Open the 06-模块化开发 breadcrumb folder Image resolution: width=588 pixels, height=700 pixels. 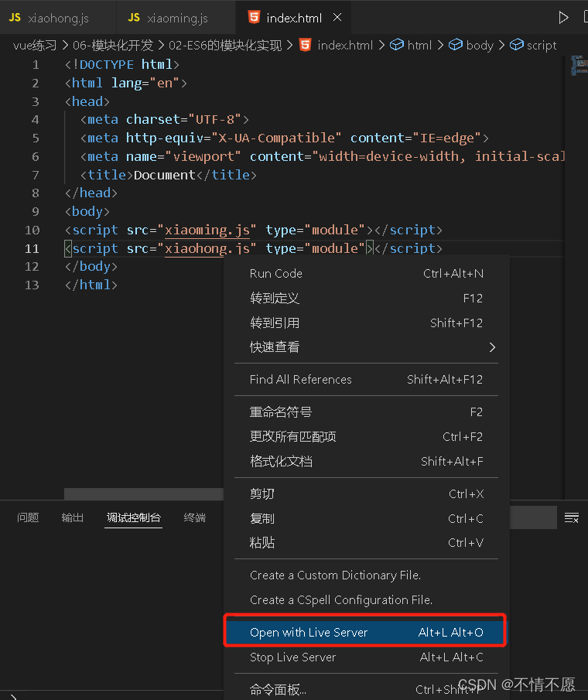coord(113,45)
